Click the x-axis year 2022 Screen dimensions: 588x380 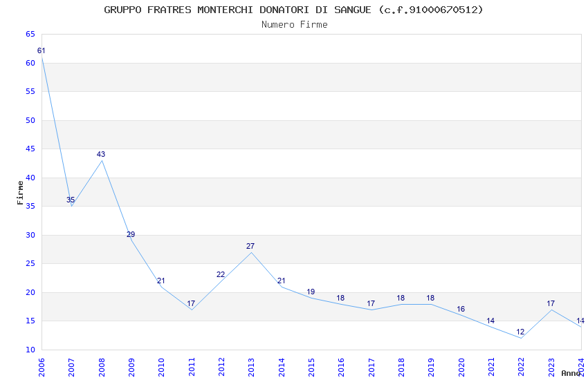tap(522, 368)
